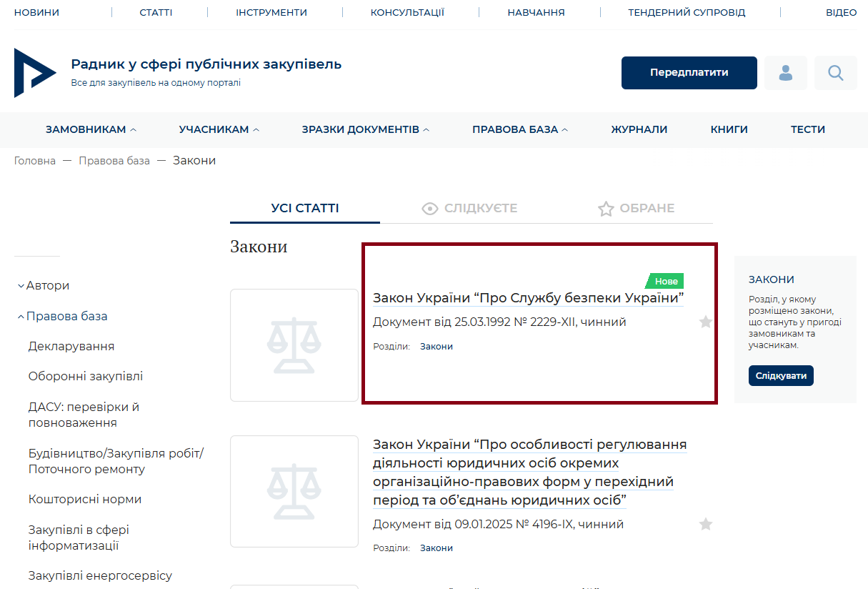Expand the УЧАСНИКАМ dropdown menu
Image resolution: width=868 pixels, height=589 pixels.
[219, 129]
